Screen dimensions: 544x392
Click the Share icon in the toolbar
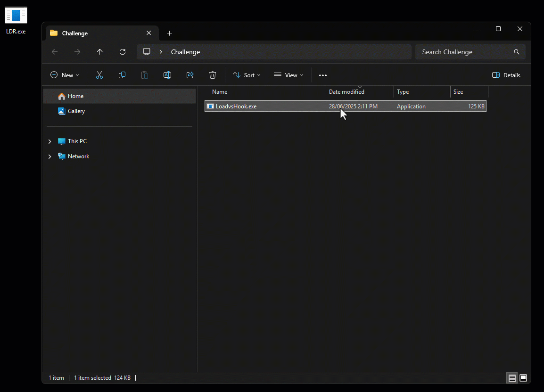pos(190,75)
